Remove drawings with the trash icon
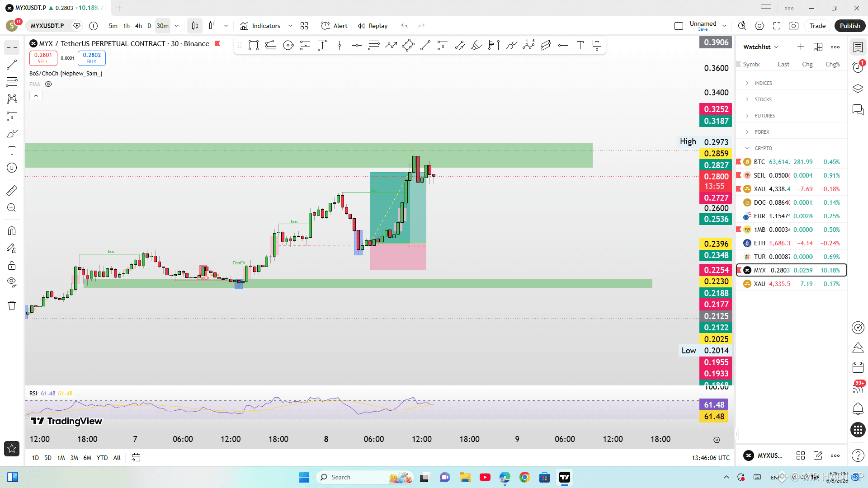The height and width of the screenshot is (488, 868). 12,305
